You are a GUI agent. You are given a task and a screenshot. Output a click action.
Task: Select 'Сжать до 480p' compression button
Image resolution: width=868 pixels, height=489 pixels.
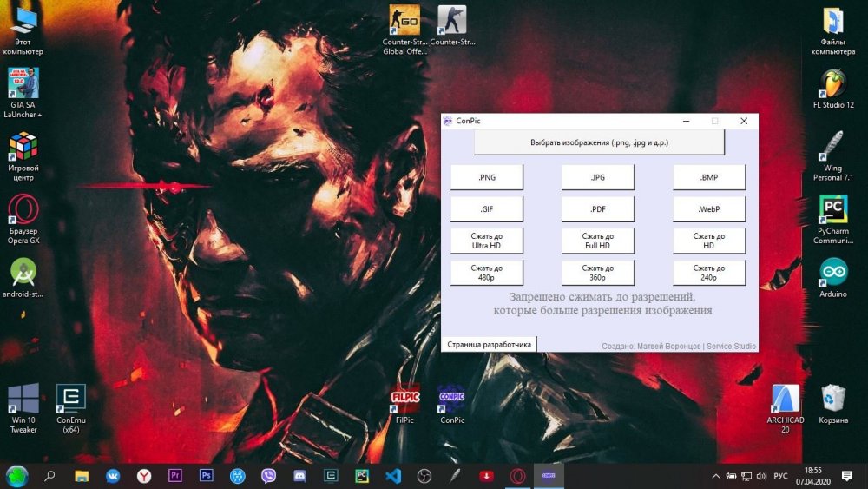click(487, 273)
